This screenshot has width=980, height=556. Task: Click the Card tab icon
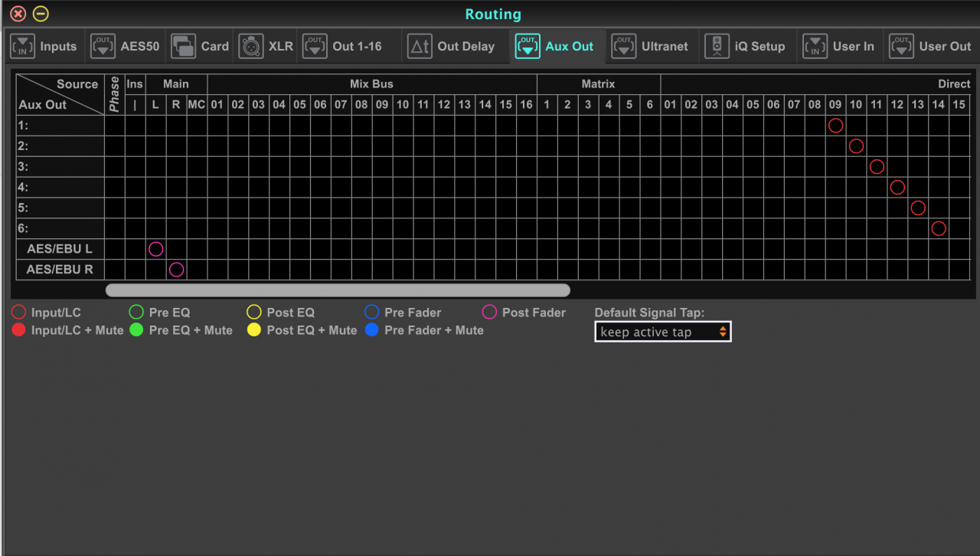(x=183, y=46)
